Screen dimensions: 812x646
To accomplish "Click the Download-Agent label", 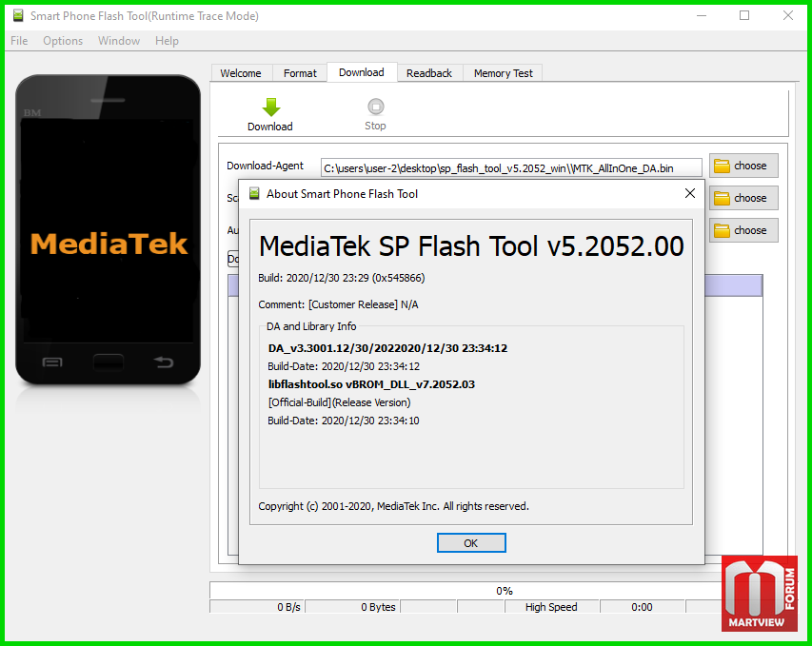I will (266, 166).
